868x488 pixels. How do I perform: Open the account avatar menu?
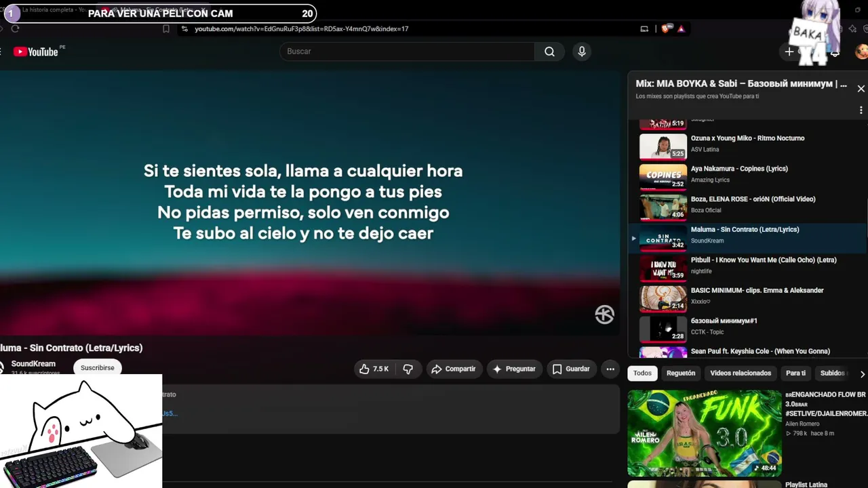point(861,52)
